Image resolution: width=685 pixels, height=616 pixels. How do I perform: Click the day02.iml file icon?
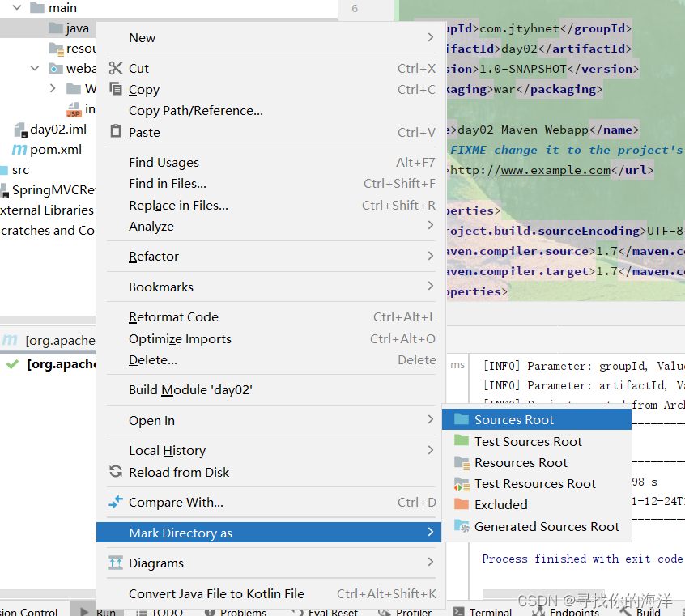pos(21,130)
